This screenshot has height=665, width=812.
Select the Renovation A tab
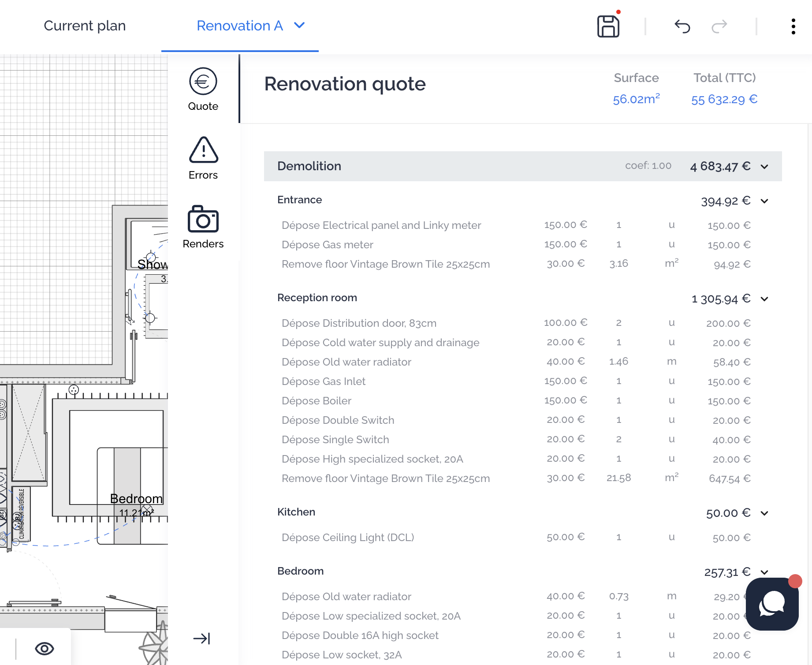(240, 26)
